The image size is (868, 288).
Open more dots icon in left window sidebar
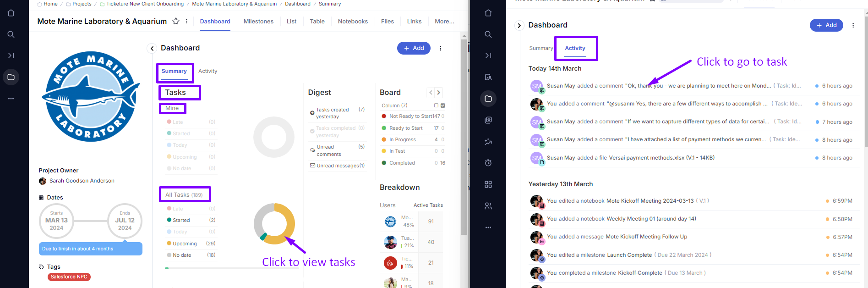click(11, 99)
